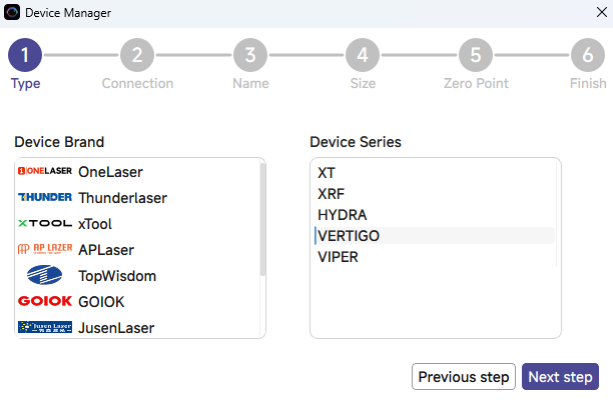Open step 4 Size
613x407 pixels.
click(x=363, y=55)
